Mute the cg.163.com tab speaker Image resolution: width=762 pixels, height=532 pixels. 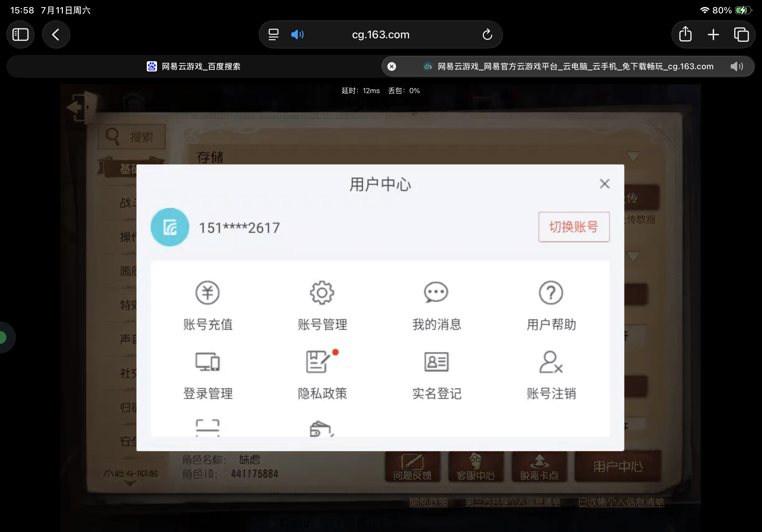coord(736,66)
